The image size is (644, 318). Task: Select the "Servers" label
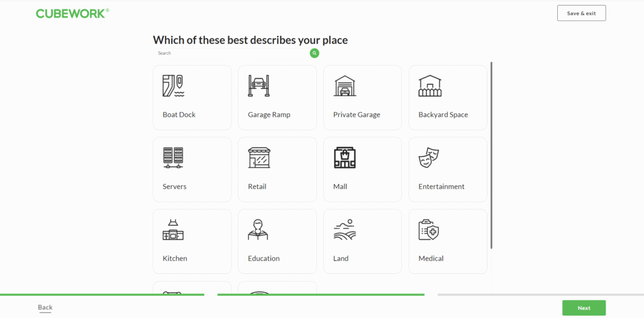pyautogui.click(x=175, y=187)
